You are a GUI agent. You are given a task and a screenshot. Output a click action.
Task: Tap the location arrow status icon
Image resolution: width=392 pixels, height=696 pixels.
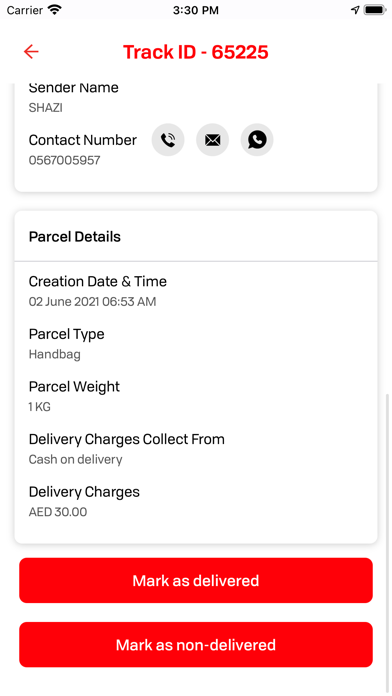[x=355, y=10]
